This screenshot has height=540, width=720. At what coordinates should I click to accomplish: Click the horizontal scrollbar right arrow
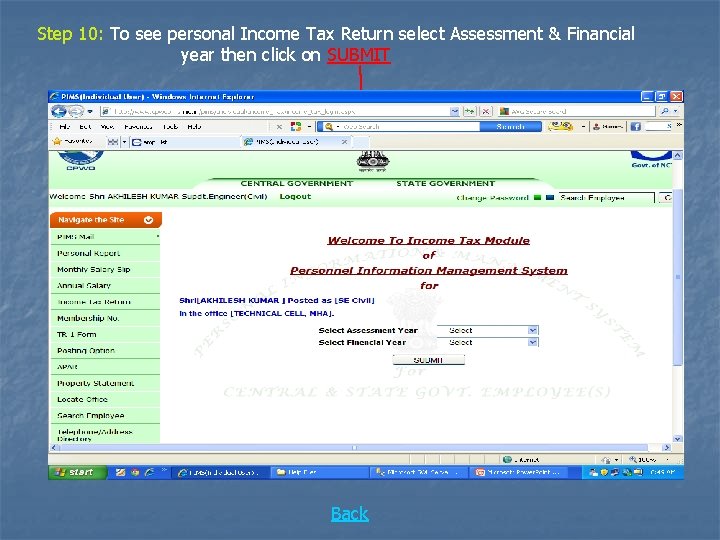tap(666, 448)
